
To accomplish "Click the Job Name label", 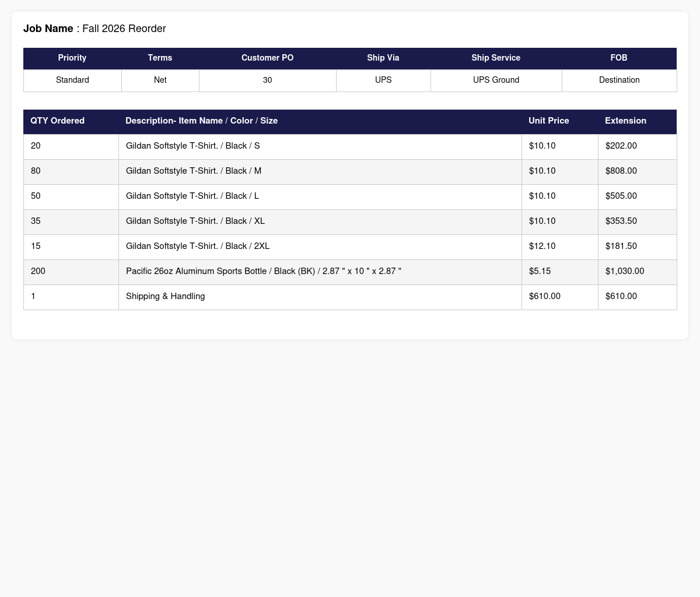I will coord(48,29).
